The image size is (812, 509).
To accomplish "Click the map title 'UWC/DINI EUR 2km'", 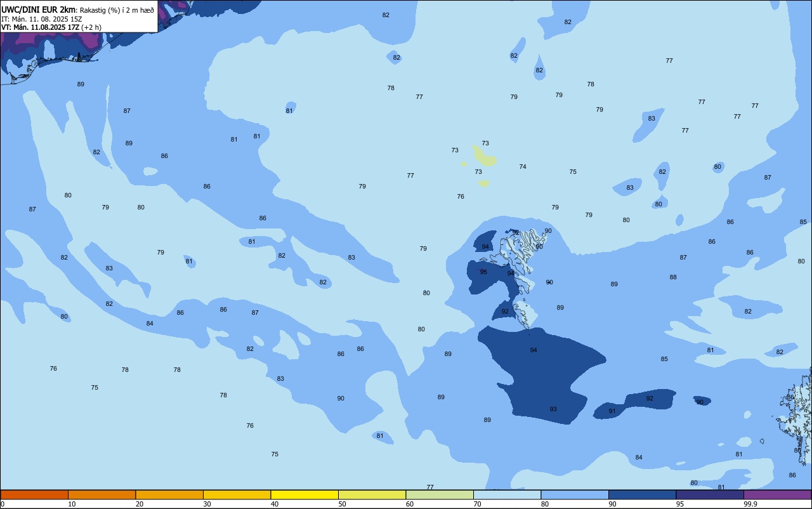I will click(38, 10).
